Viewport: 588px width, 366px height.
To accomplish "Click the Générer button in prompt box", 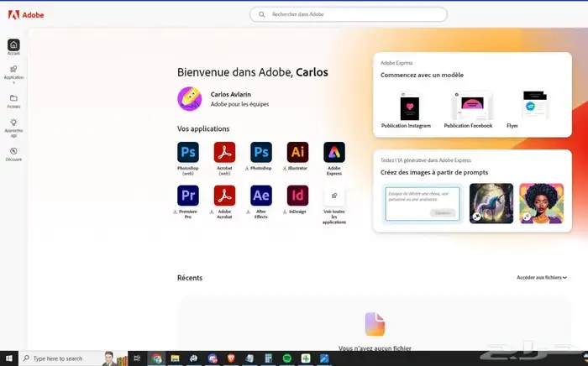I will [443, 212].
